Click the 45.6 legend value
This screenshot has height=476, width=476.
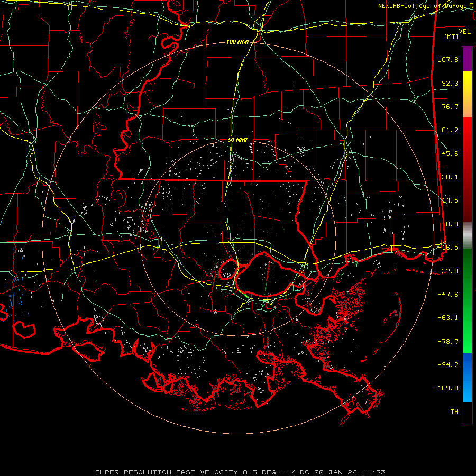click(x=450, y=153)
